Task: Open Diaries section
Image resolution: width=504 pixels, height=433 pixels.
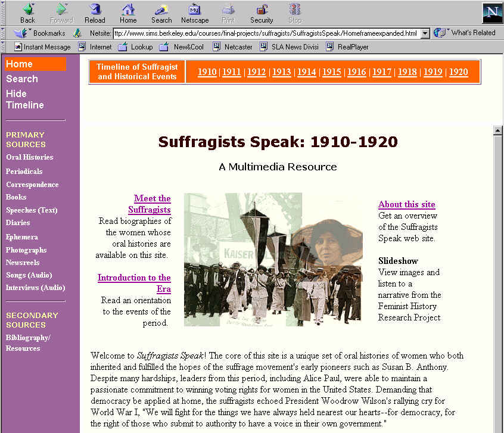Action: 18,222
